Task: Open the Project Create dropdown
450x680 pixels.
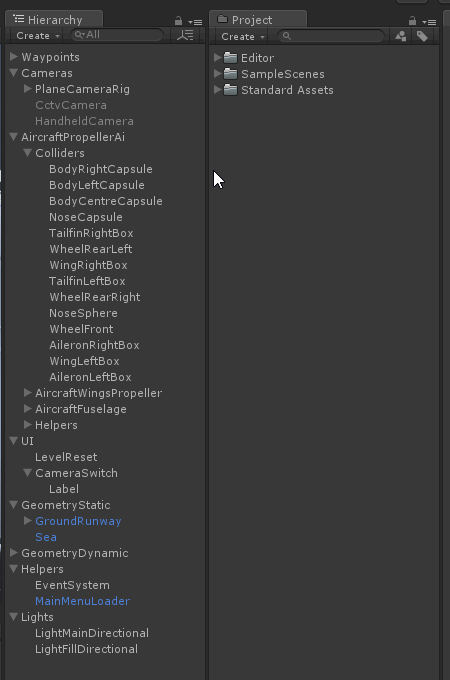Action: (243, 36)
